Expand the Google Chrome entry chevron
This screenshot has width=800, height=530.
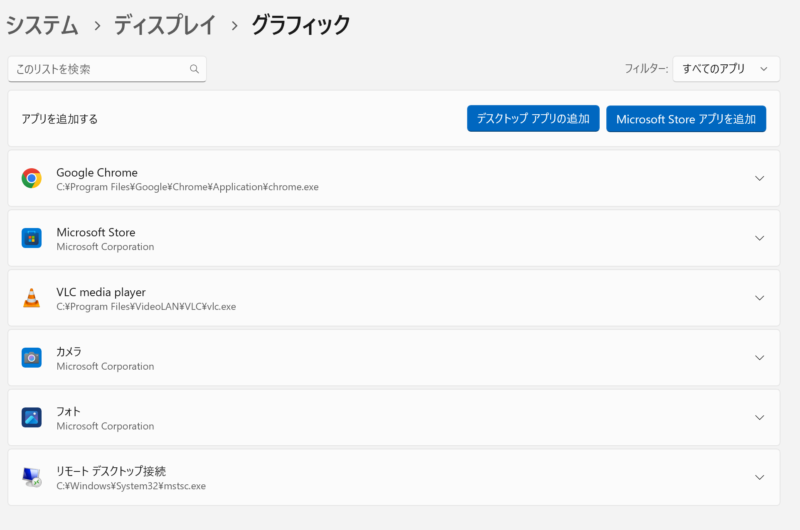pos(759,179)
